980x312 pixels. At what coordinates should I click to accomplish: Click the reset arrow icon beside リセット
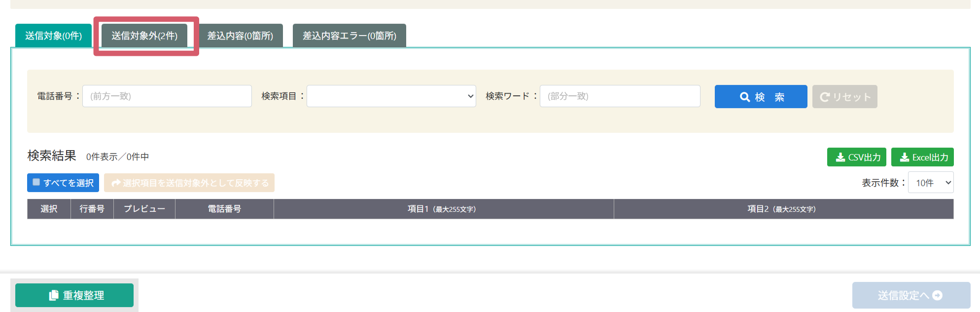[825, 97]
